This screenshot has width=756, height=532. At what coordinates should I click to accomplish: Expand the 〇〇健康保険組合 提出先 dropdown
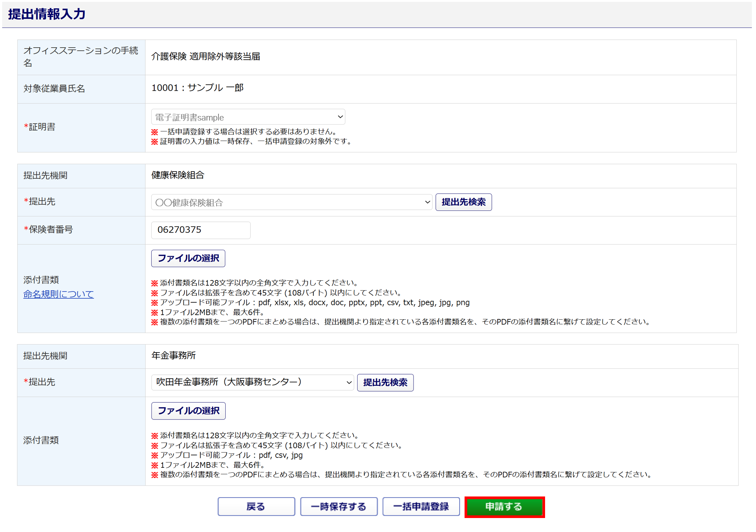pyautogui.click(x=291, y=203)
